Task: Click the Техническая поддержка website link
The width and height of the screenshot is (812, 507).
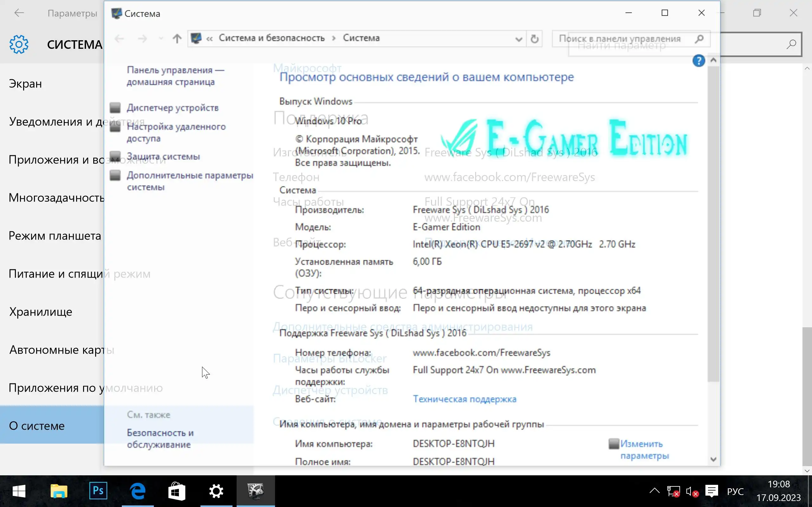Action: [x=464, y=399]
